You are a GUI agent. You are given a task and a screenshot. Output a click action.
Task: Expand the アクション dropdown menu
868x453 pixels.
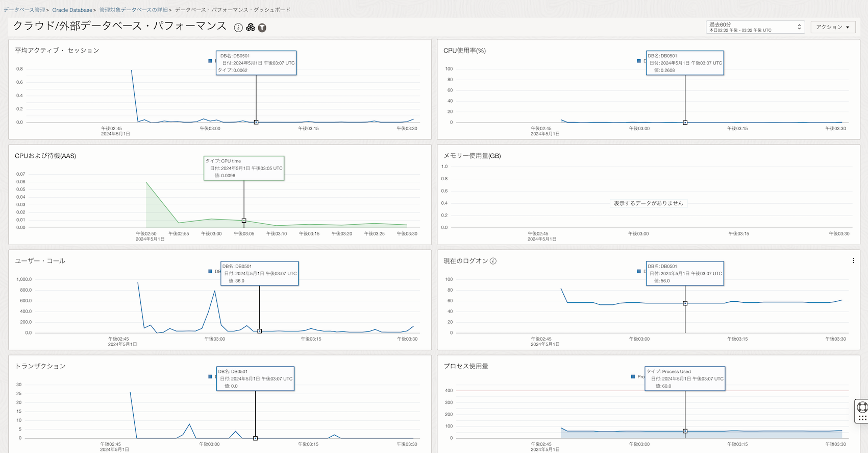(832, 27)
